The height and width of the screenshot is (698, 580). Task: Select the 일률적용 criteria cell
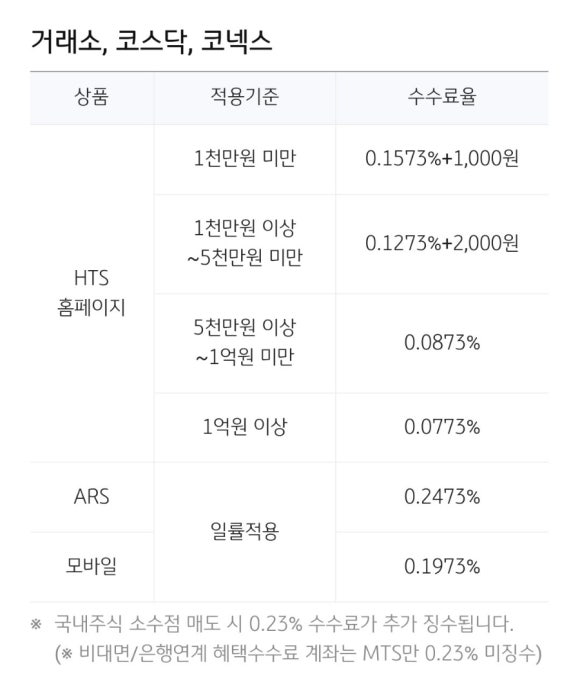(244, 532)
